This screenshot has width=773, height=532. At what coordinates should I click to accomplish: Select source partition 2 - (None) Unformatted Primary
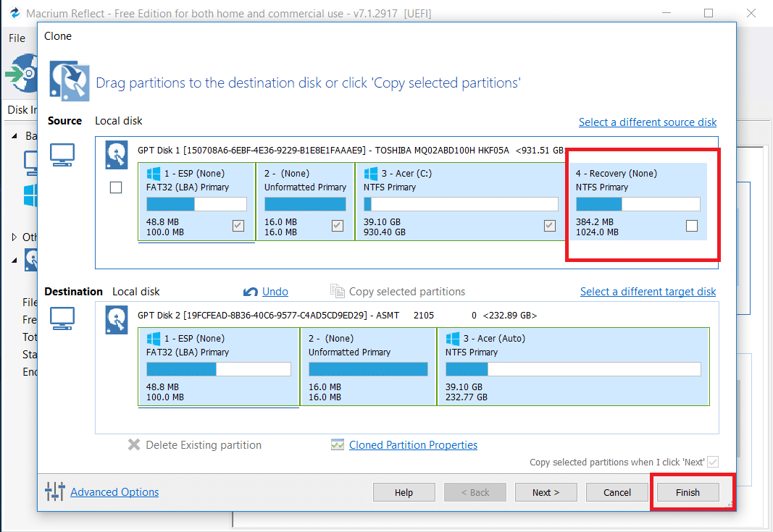coord(306,201)
